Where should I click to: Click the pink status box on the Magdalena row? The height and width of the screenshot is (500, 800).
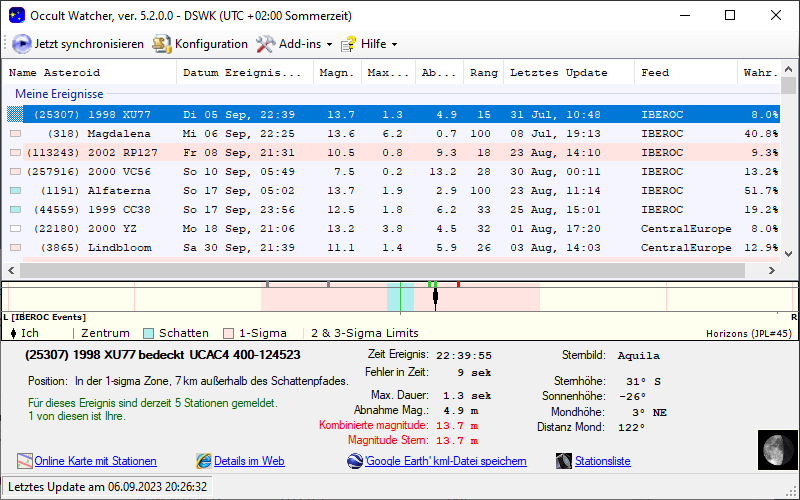(x=15, y=133)
